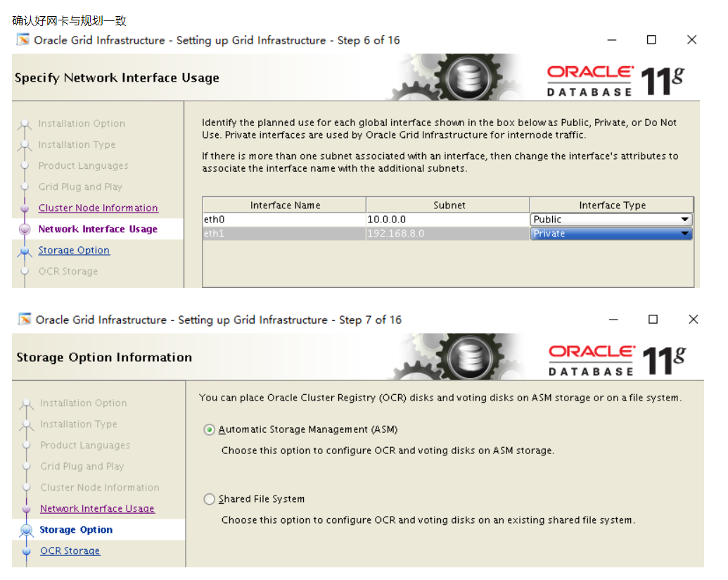Go to Cluster Node Information link in Step 6 window
The height and width of the screenshot is (580, 728).
point(98,208)
